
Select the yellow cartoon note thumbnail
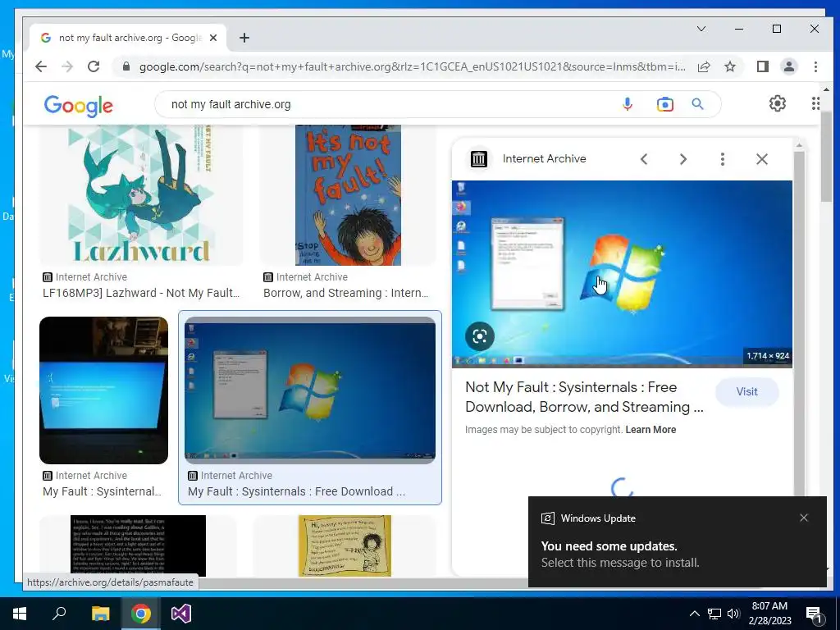click(x=345, y=546)
